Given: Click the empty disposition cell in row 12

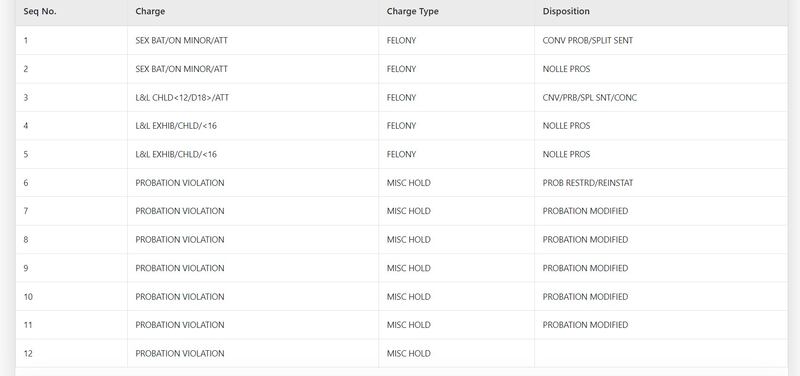Looking at the screenshot, I should coord(661,353).
